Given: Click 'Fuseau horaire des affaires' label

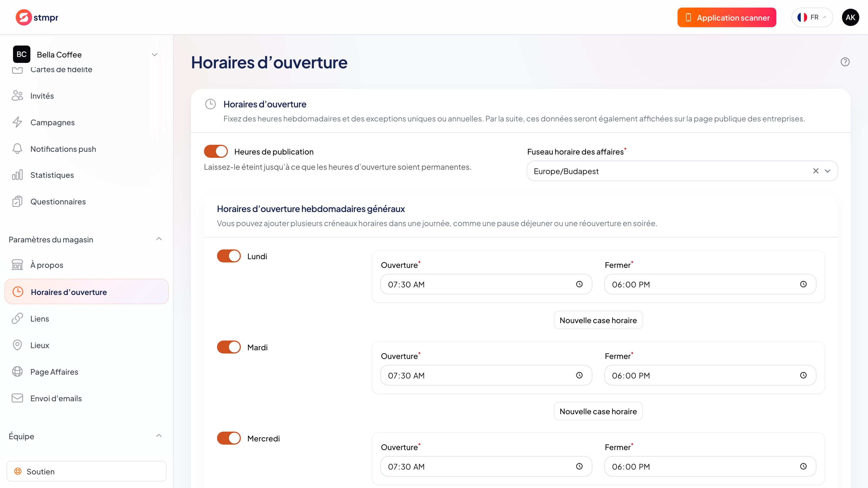Looking at the screenshot, I should 575,152.
